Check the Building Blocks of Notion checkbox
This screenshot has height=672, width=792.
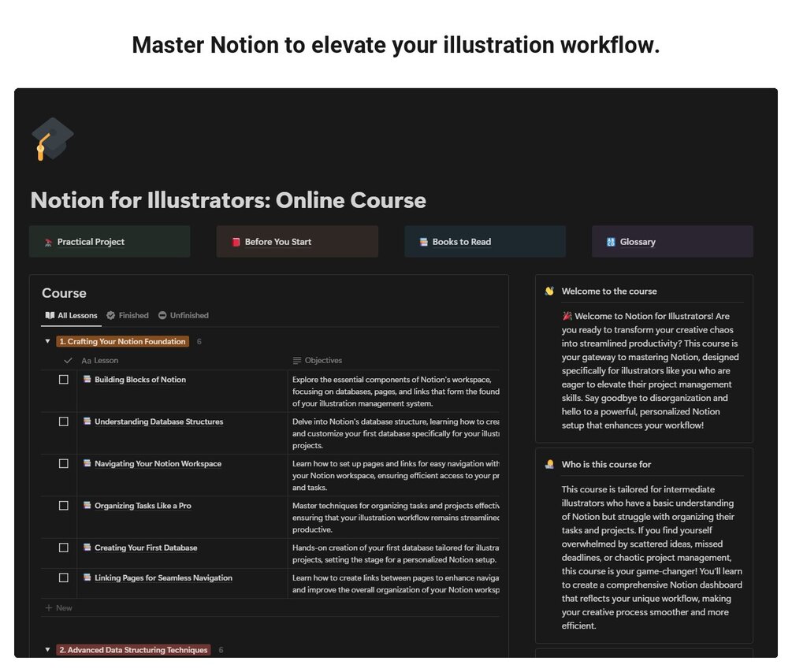pos(64,380)
